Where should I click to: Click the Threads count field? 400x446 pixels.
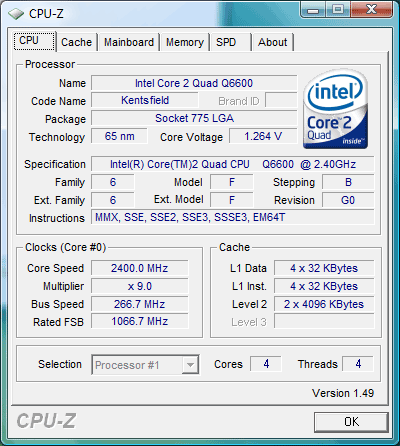(358, 364)
